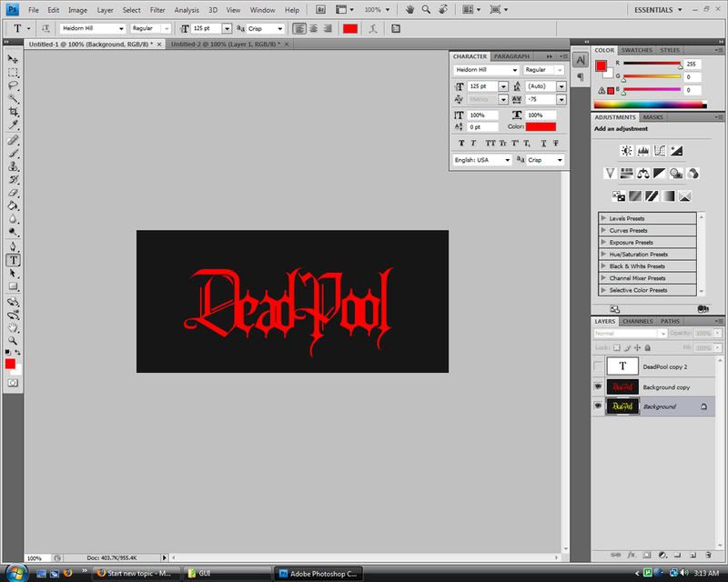The image size is (728, 582).
Task: Delete layer using trash icon
Action: (709, 555)
